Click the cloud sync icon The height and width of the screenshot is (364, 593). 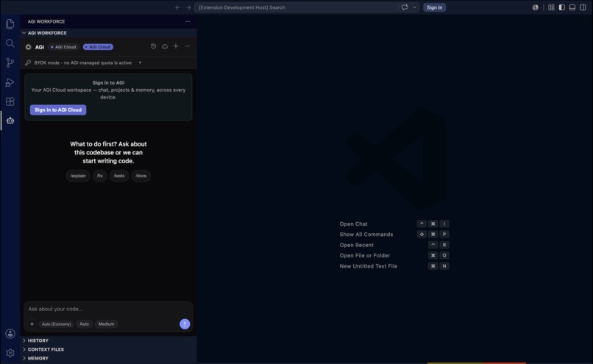coord(165,46)
